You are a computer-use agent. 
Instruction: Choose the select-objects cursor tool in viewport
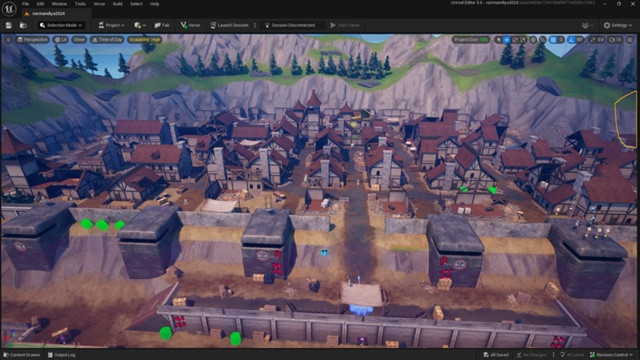pyautogui.click(x=498, y=40)
